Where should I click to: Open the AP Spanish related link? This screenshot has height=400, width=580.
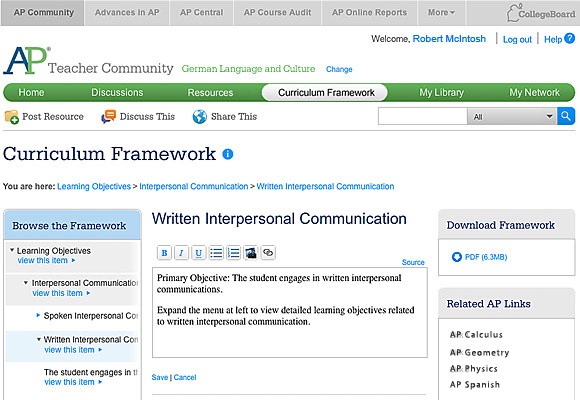click(475, 384)
